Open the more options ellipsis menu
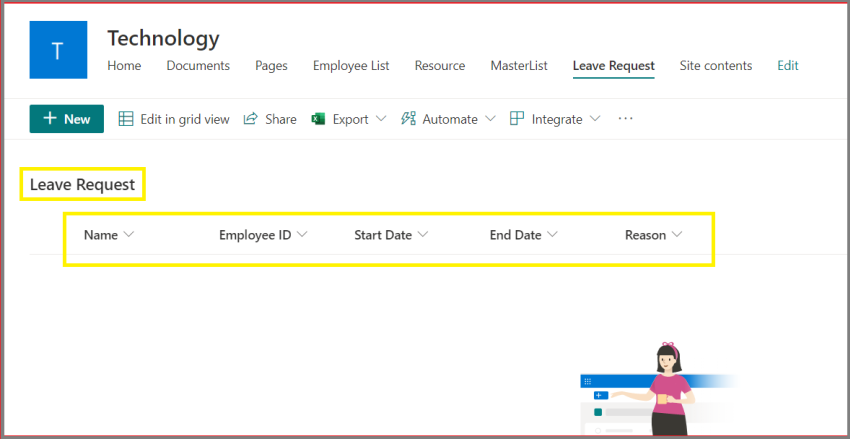Viewport: 850px width, 439px height. [626, 119]
